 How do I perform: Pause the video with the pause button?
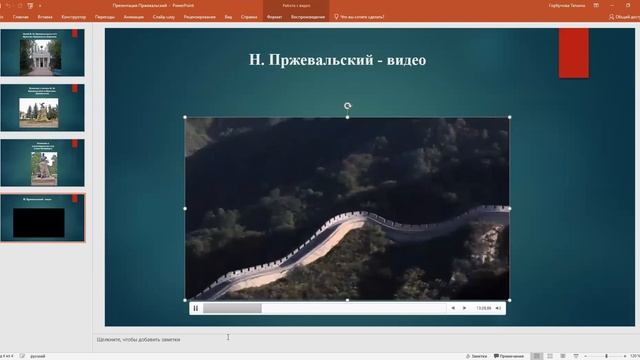[x=196, y=309]
